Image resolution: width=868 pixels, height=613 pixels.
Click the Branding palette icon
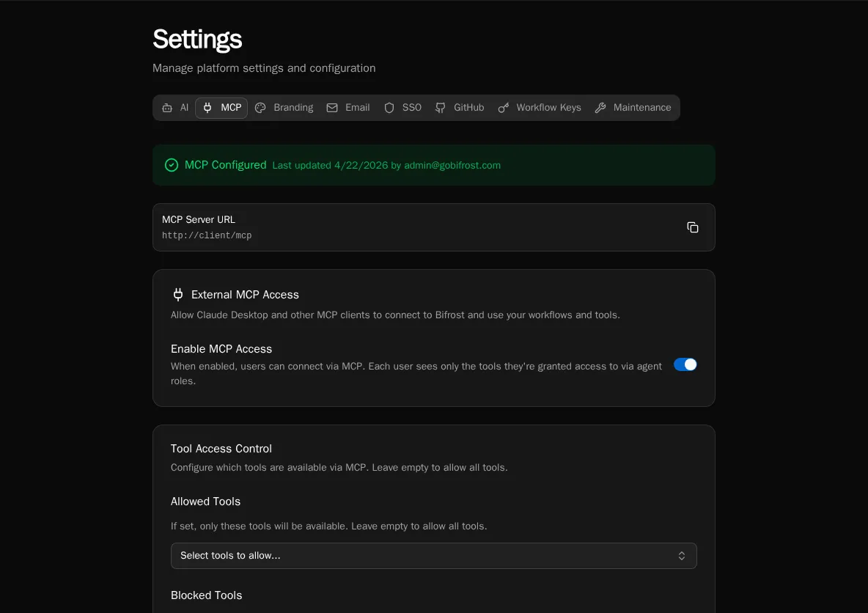tap(261, 108)
